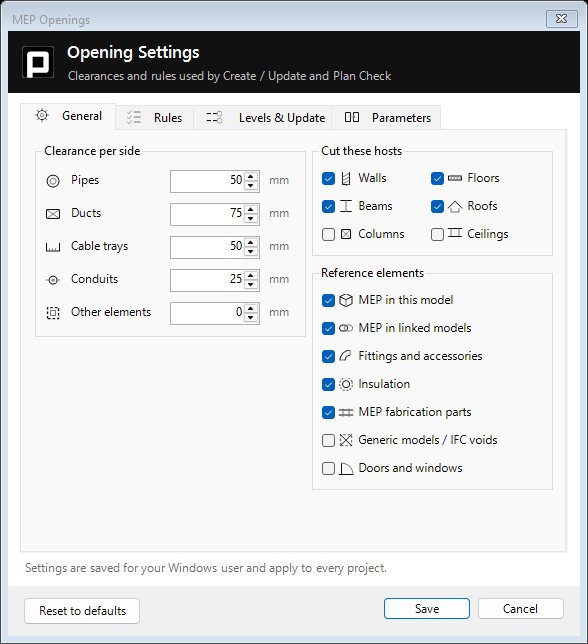This screenshot has width=588, height=644.
Task: Click the Doors and windows icon
Action: click(346, 468)
